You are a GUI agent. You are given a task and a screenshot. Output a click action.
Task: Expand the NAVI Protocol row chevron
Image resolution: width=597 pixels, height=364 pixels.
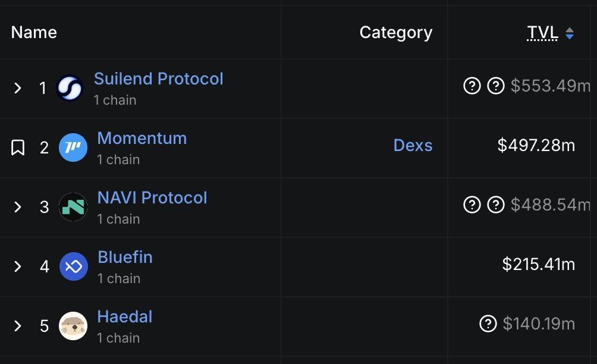point(18,207)
